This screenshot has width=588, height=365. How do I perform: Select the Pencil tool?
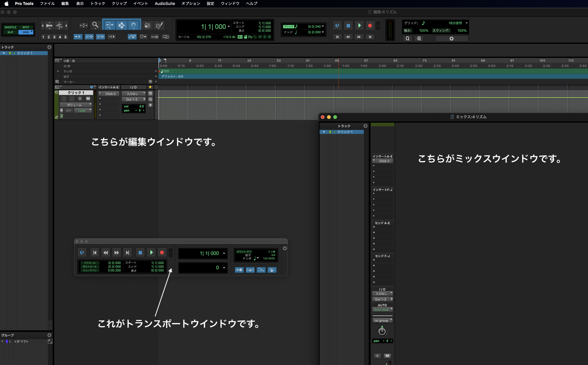(x=159, y=25)
